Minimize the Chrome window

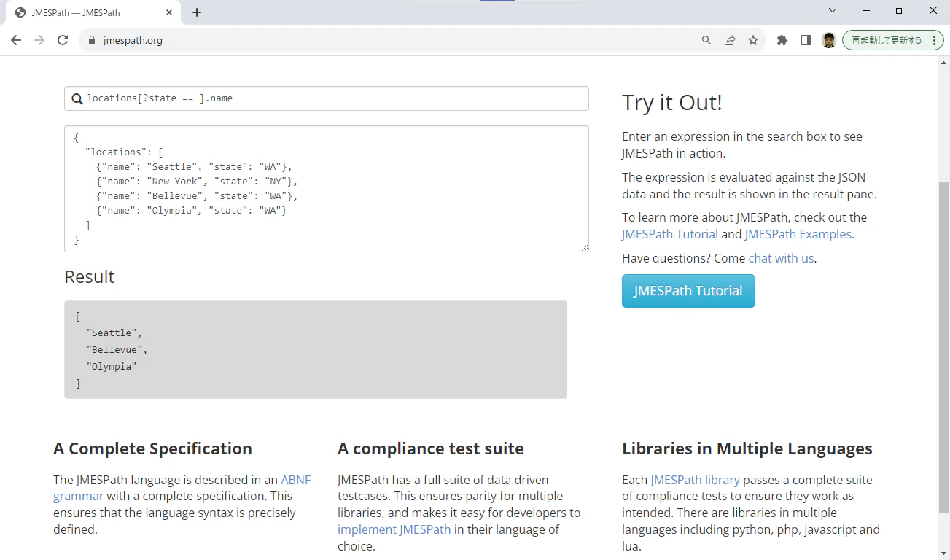(866, 10)
